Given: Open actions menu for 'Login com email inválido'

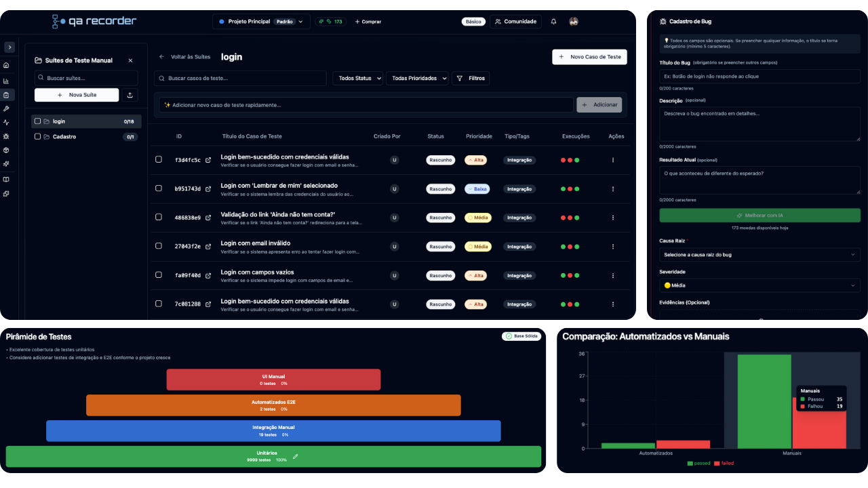Looking at the screenshot, I should pos(613,247).
